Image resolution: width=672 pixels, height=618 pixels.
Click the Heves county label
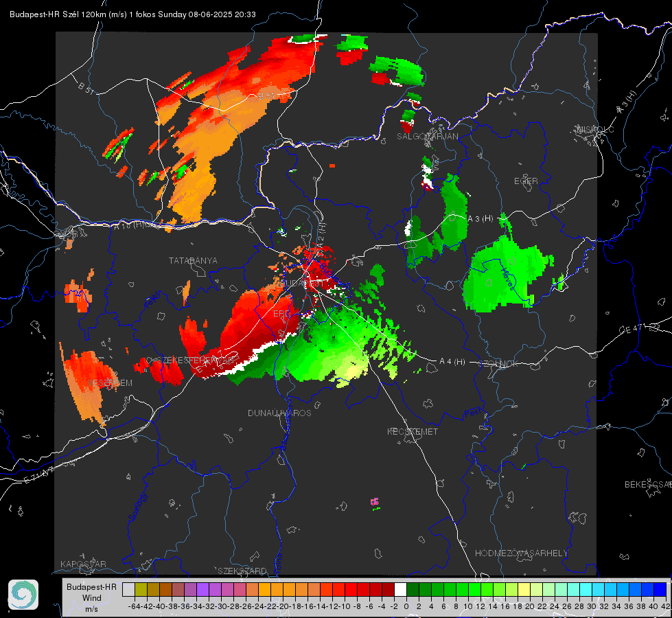point(507,278)
